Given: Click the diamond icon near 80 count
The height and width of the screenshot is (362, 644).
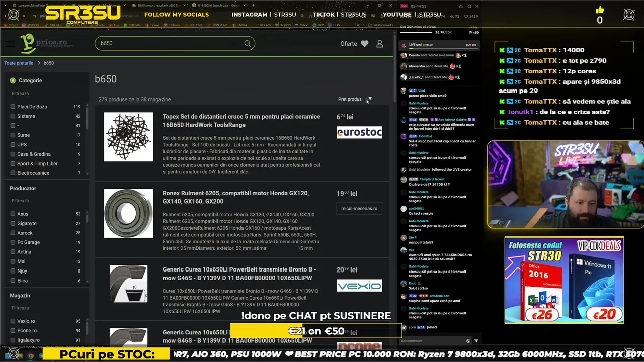Looking at the screenshot, I should (x=471, y=32).
